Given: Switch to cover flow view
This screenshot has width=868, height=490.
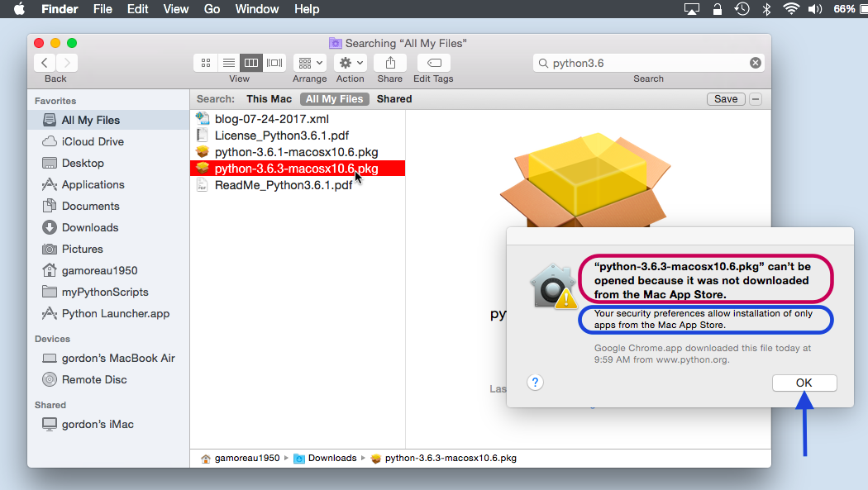Looking at the screenshot, I should [x=274, y=62].
